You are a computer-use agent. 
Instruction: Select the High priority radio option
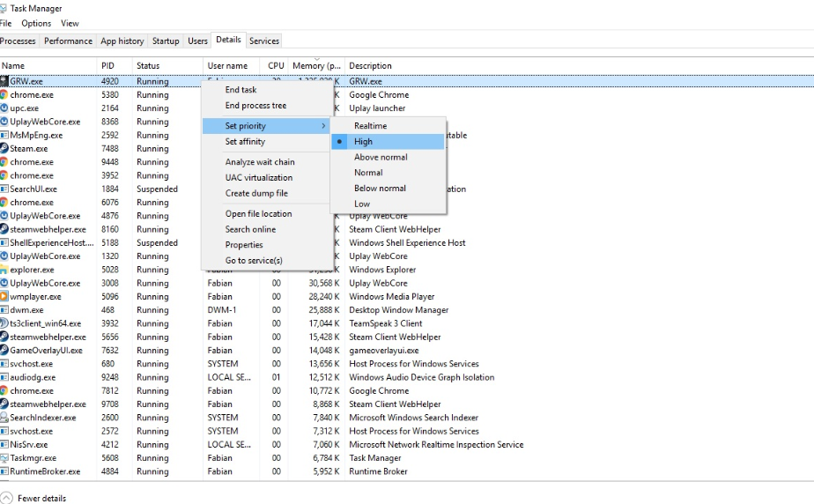pyautogui.click(x=363, y=142)
